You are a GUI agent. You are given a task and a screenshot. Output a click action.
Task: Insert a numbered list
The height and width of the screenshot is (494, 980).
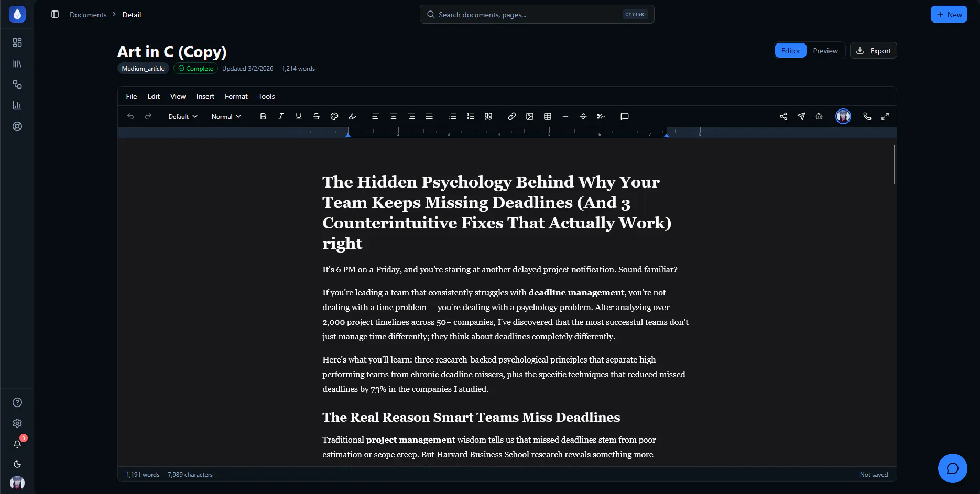click(x=471, y=116)
